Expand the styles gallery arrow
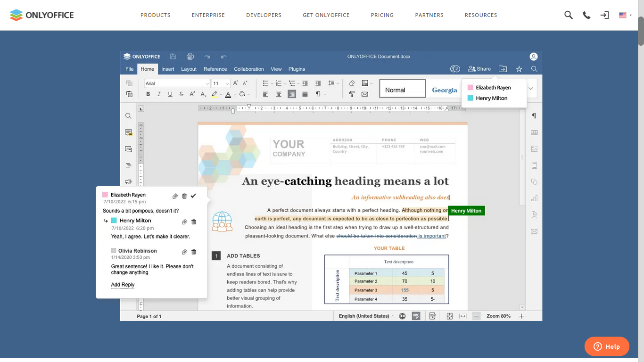 pyautogui.click(x=531, y=89)
